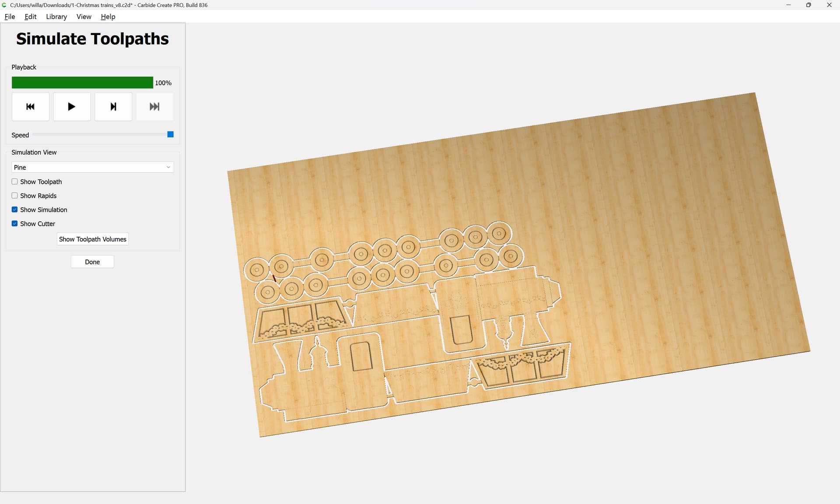
Task: Click the Done button
Action: click(92, 262)
